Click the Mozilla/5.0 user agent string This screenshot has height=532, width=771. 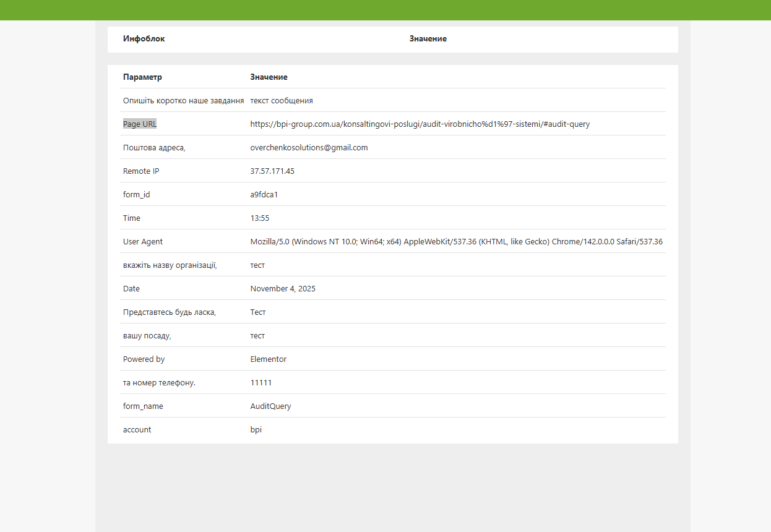(x=457, y=242)
